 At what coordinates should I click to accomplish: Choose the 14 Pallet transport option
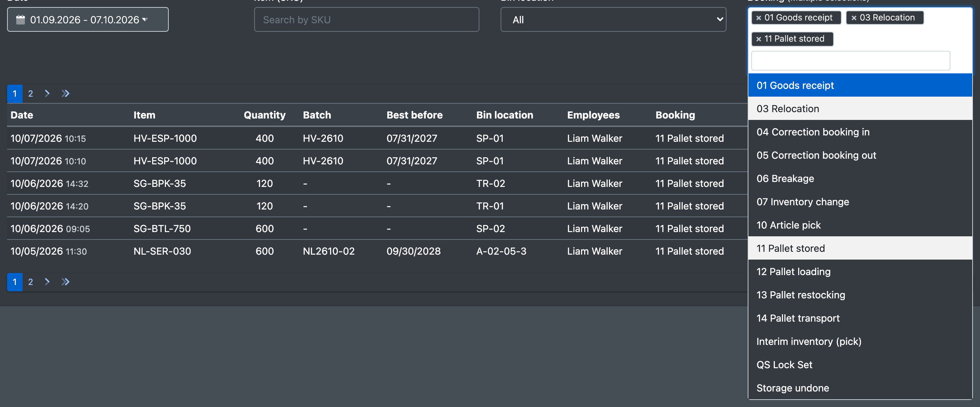860,318
